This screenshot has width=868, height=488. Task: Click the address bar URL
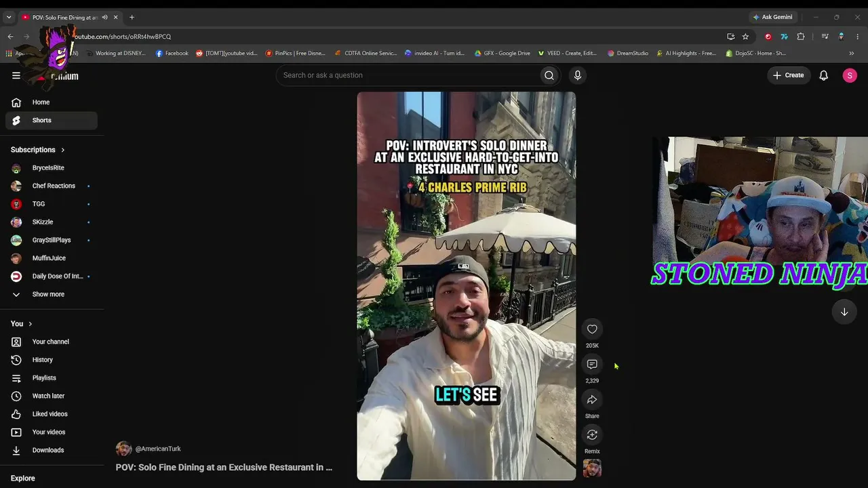click(122, 37)
